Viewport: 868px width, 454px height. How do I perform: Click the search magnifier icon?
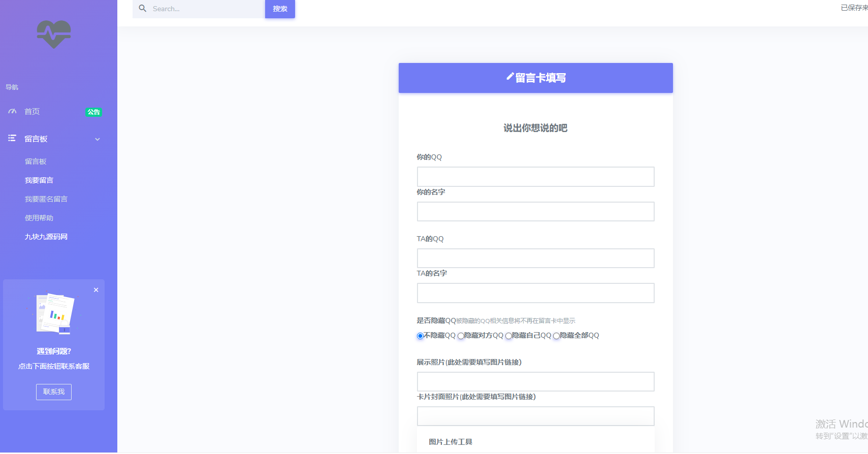point(143,9)
